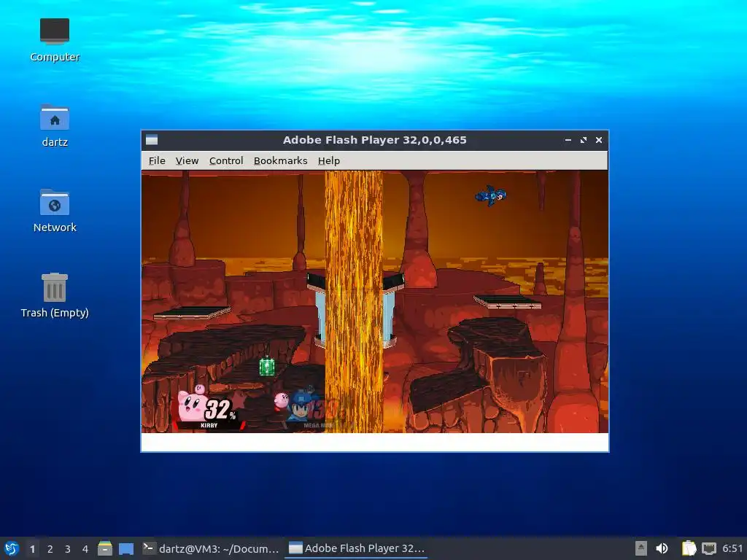Open the File menu in Flash Player
The height and width of the screenshot is (560, 747).
coord(157,161)
